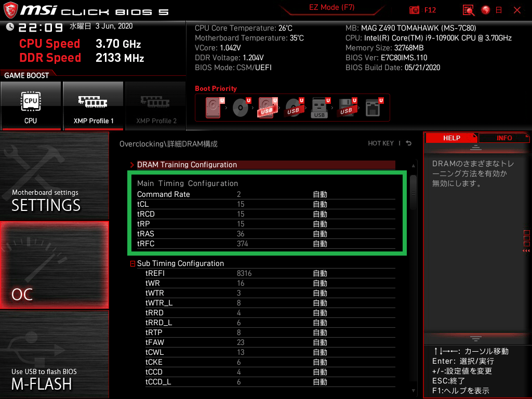Close the BIOS with the X icon
Image resolution: width=532 pixels, height=399 pixels.
(x=517, y=10)
